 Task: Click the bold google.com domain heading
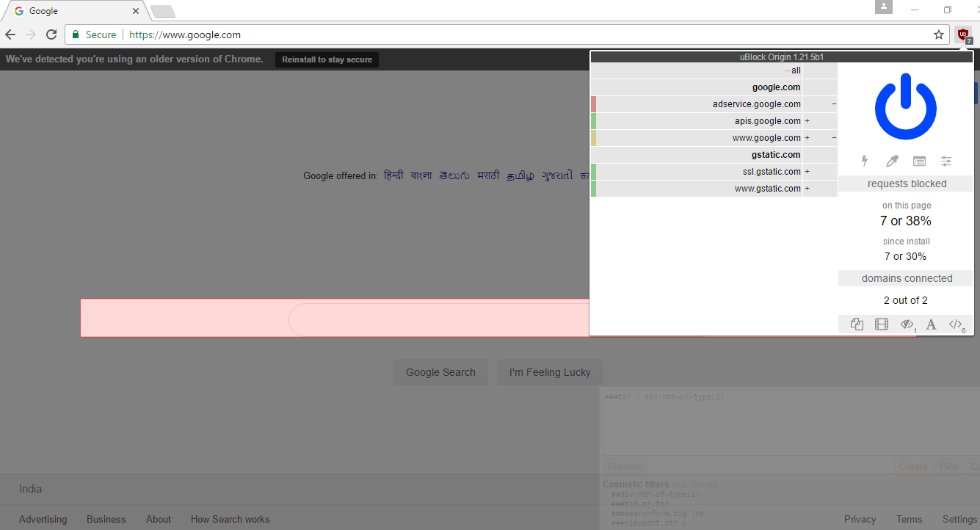pos(776,87)
